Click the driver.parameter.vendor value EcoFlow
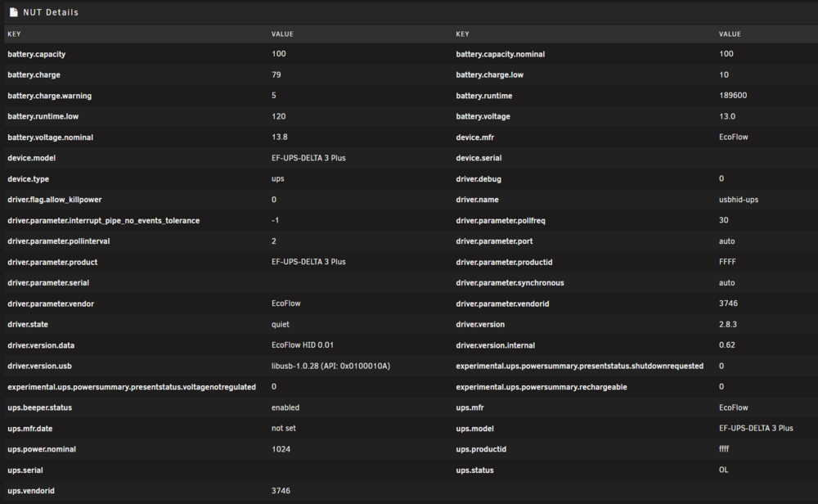This screenshot has width=818, height=504. [285, 304]
